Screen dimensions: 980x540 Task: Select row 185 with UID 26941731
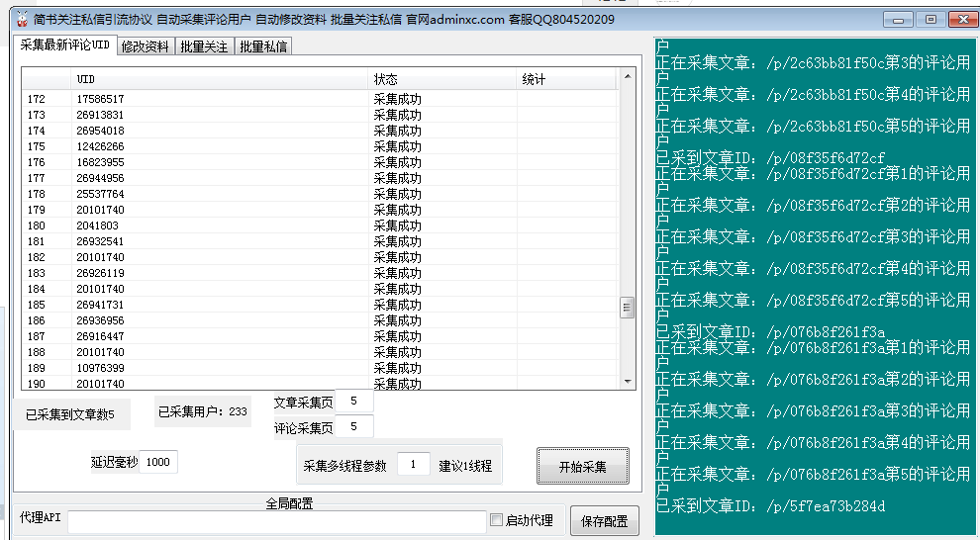tap(320, 305)
